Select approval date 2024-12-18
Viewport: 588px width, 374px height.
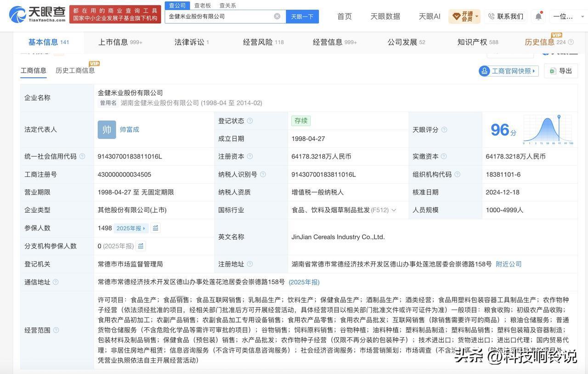(503, 193)
